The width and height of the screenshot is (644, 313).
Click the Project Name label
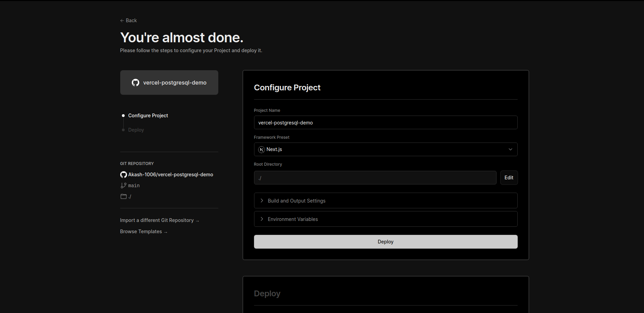point(267,110)
